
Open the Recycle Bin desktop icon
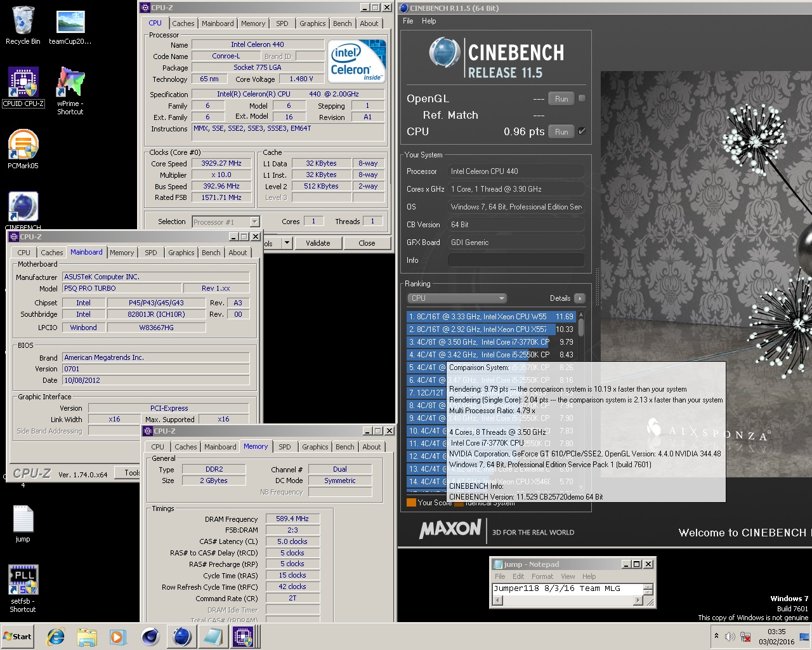(23, 25)
